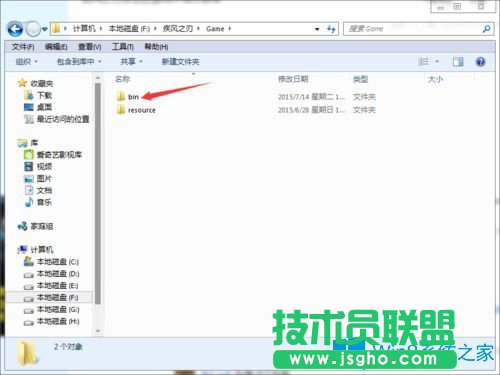Select 疾风之刃 in the address breadcrumb
This screenshot has height=375, width=500.
click(x=178, y=29)
